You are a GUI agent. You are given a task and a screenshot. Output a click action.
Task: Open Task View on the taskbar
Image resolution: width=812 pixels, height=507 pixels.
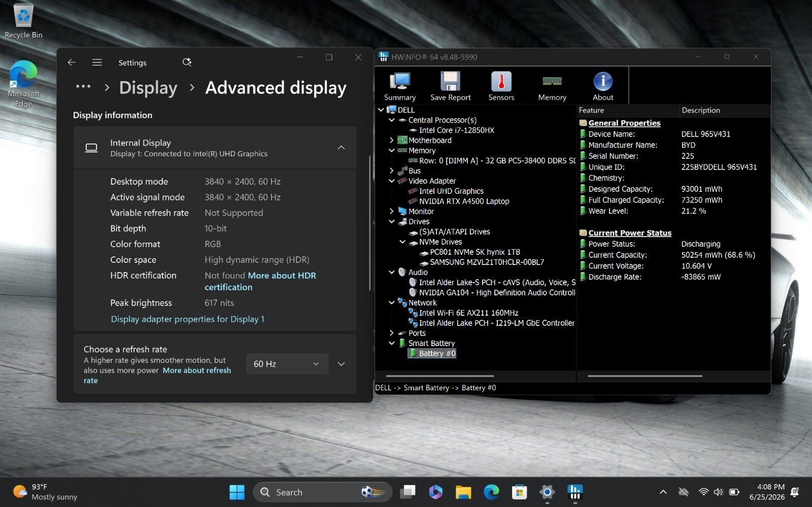(x=408, y=492)
